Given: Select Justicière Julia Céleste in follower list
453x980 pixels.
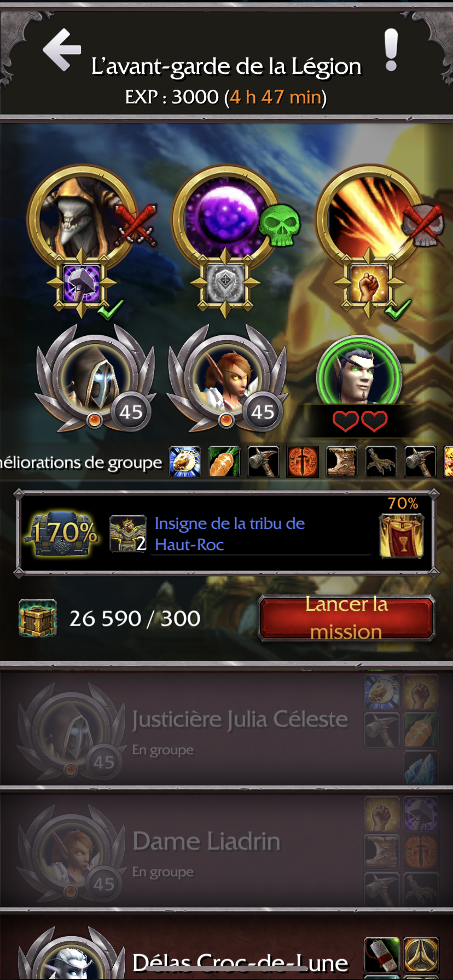Looking at the screenshot, I should (226, 728).
